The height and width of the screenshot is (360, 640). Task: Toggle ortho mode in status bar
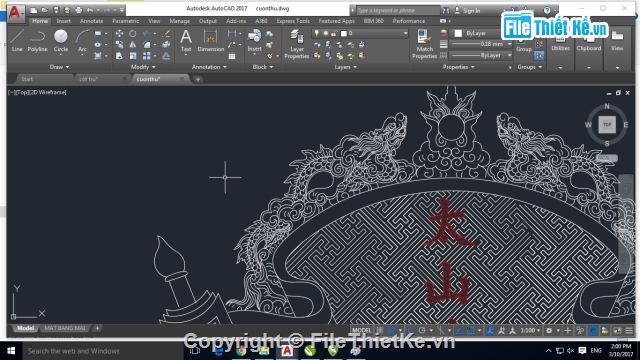410,330
